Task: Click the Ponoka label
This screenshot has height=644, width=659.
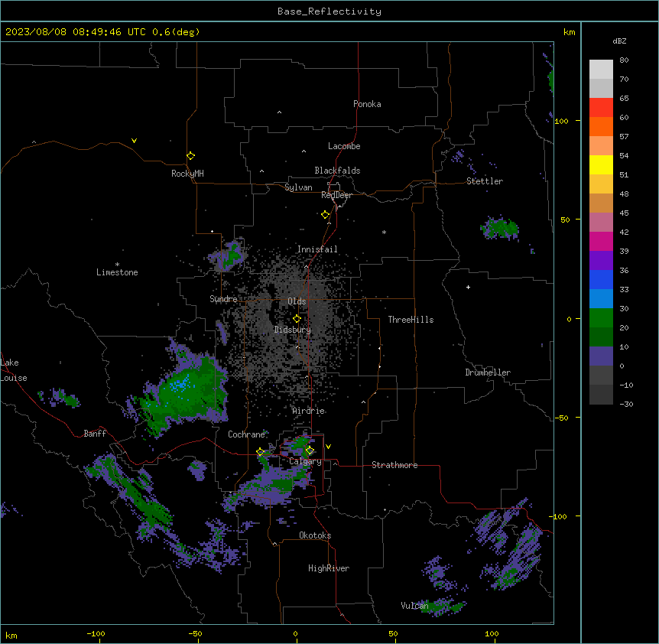Action: pyautogui.click(x=367, y=104)
